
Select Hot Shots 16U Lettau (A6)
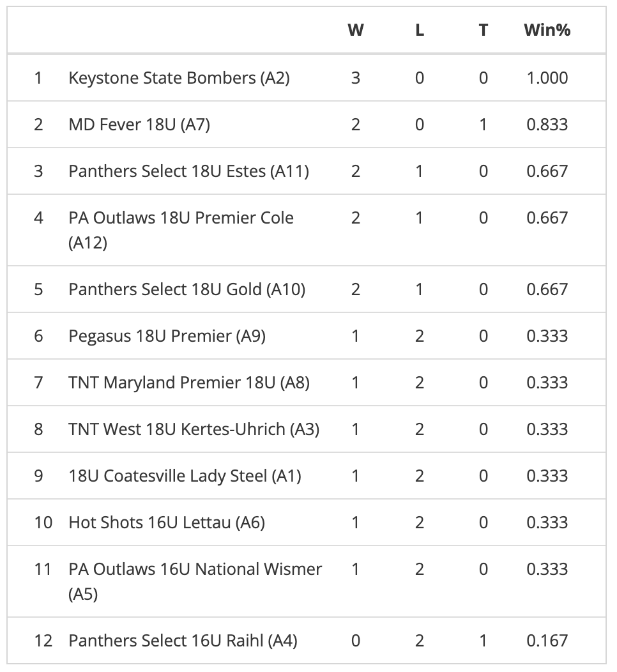[167, 523]
